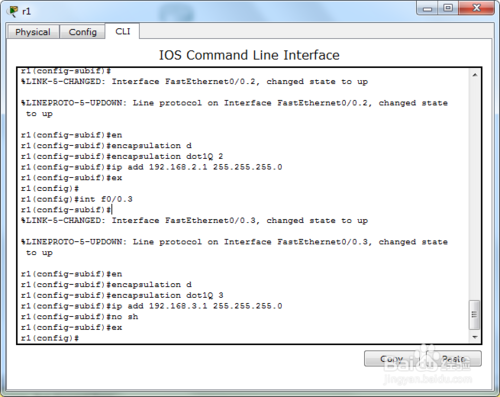Minimize the r1 window

point(427,8)
